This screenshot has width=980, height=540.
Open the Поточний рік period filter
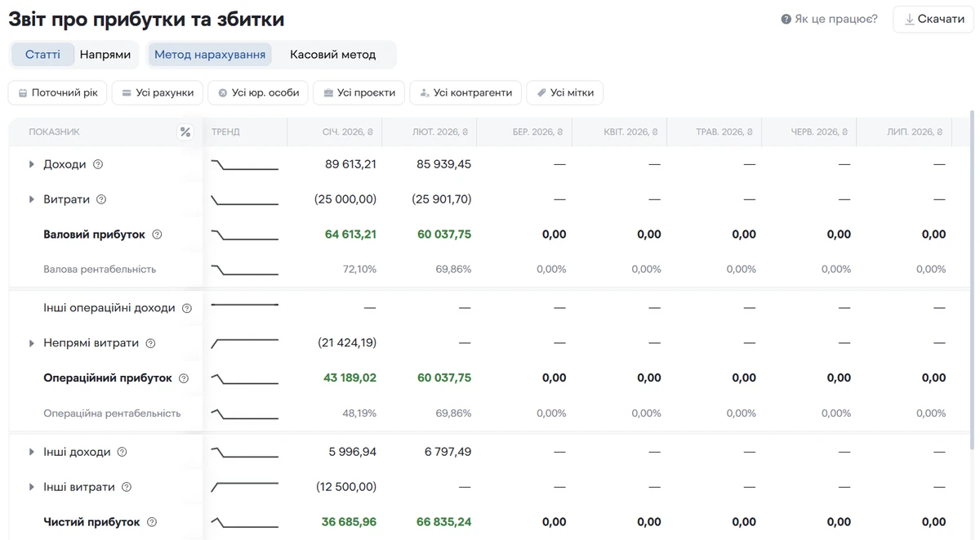pyautogui.click(x=57, y=92)
